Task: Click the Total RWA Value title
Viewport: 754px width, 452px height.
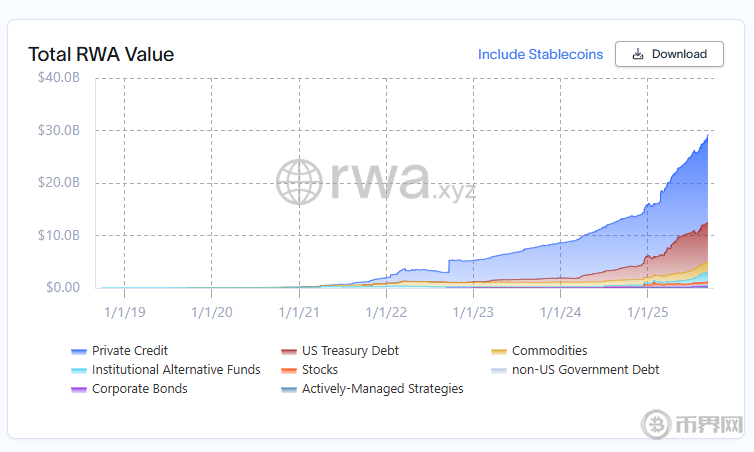Action: click(101, 54)
